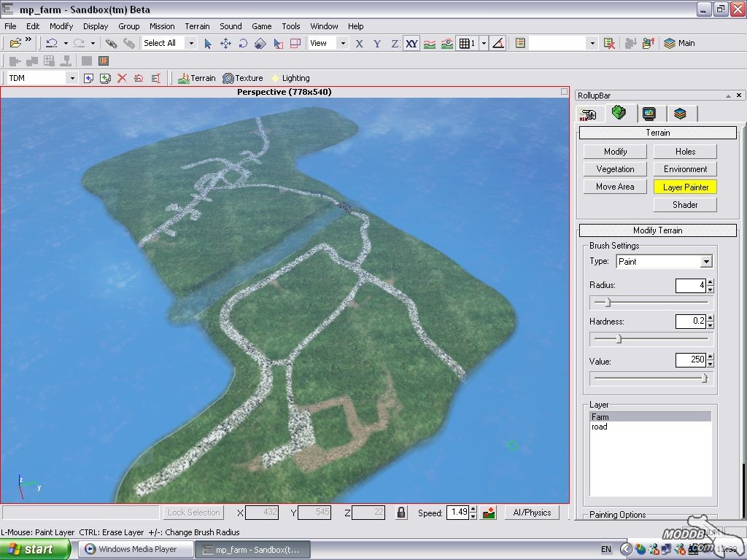Open the Select All dropdown
This screenshot has width=747, height=560.
191,43
